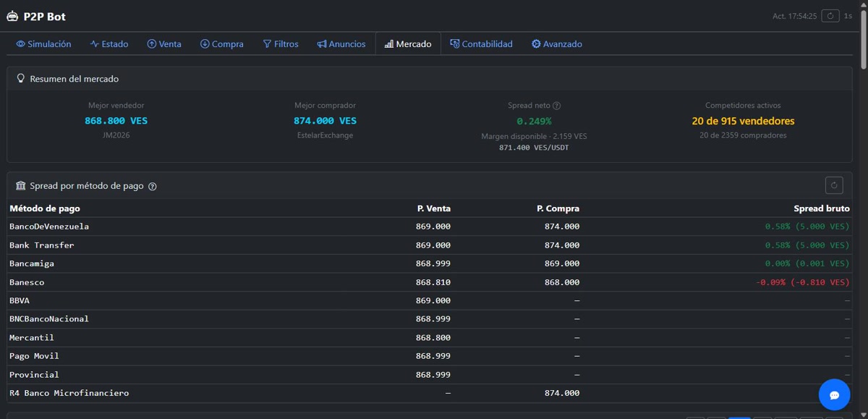Screen dimensions: 868x419
Task: Select the Pago Movil row name
Action: (x=34, y=356)
